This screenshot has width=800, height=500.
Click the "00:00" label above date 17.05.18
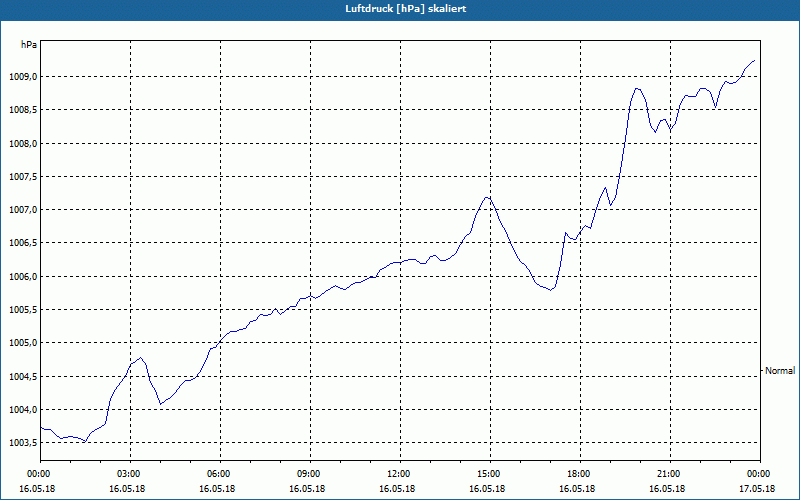click(x=760, y=474)
